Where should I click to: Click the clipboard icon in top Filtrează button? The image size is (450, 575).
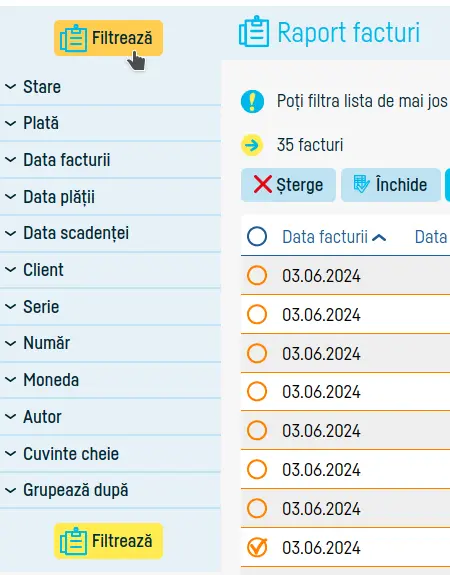click(74, 38)
